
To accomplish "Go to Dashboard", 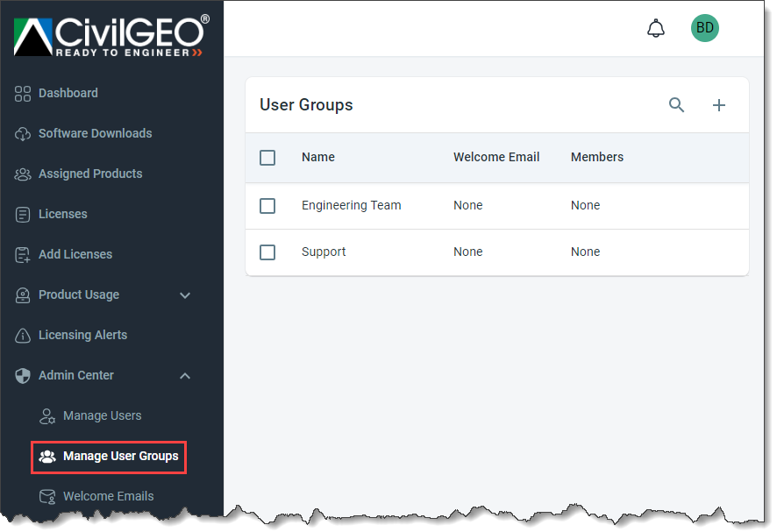I will coord(68,93).
